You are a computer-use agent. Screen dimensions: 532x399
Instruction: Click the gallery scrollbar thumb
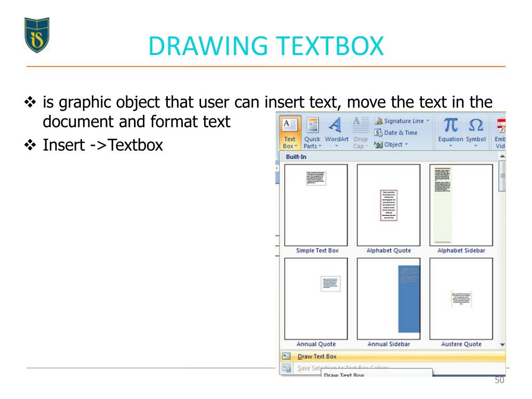pos(502,176)
